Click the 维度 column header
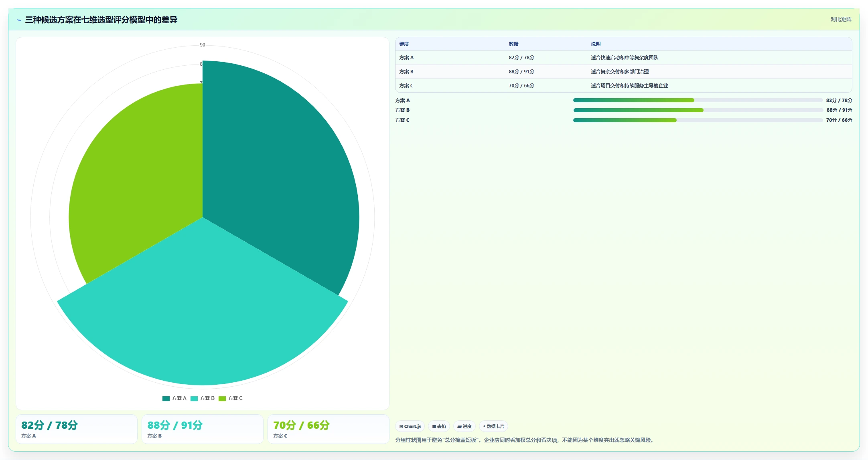 (404, 44)
